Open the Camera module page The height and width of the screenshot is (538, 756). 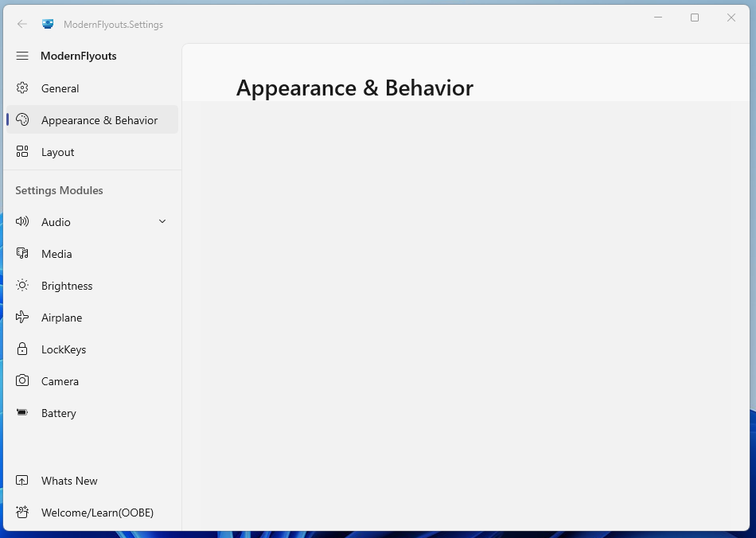pos(92,381)
